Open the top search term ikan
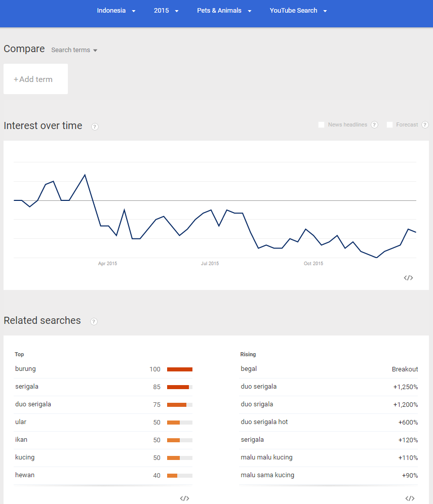Viewport: 433px width, 504px height. (x=21, y=440)
